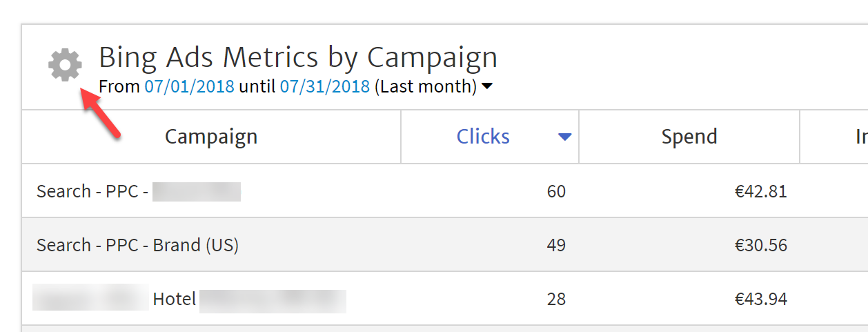Click the (Last month) label text
868x332 pixels.
click(x=426, y=87)
